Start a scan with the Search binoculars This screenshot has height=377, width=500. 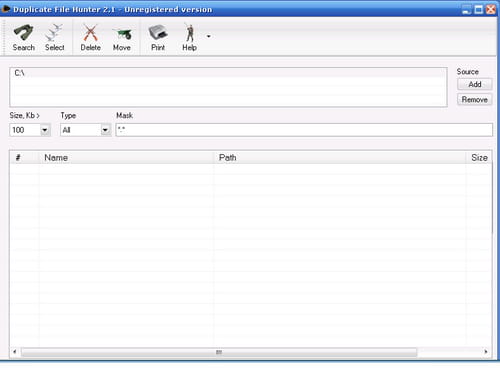(23, 38)
